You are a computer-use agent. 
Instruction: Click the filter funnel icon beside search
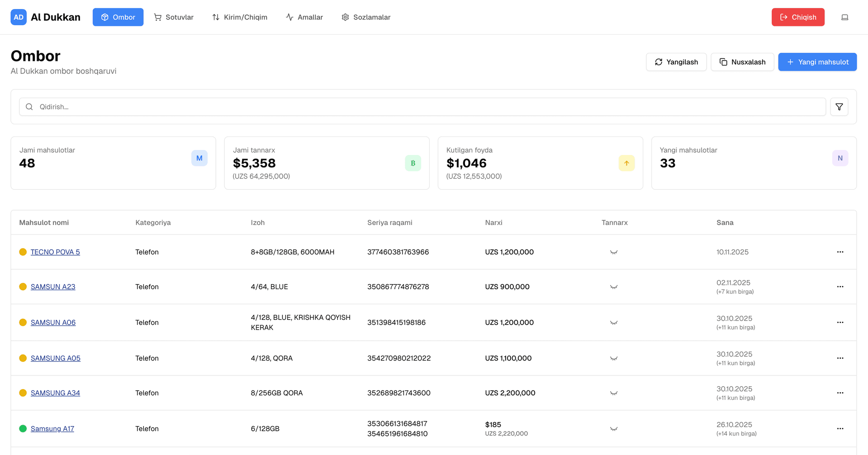coord(839,107)
